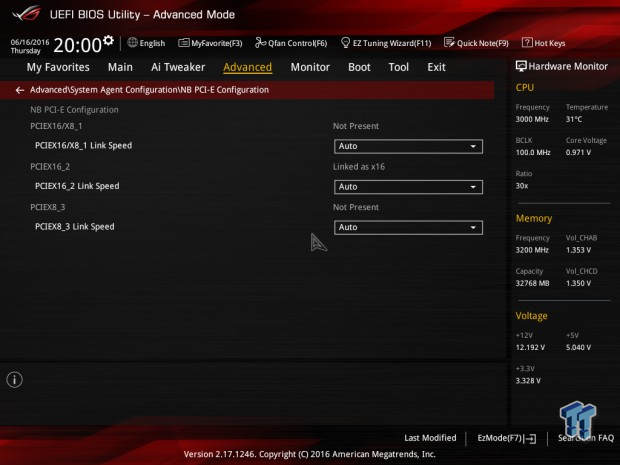
Task: Click the 20:00 clock display
Action: (x=78, y=45)
